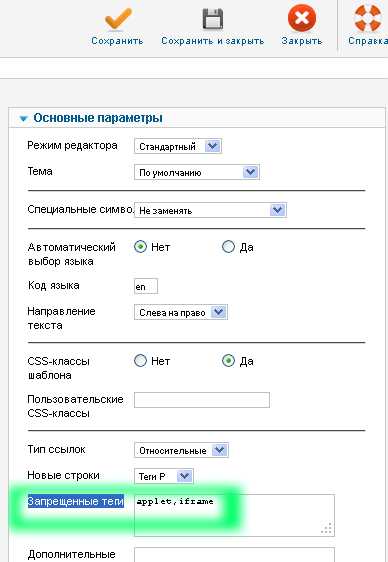The image size is (388, 562).
Task: Collapse the Основные параметры section triangle
Action: pyautogui.click(x=24, y=118)
